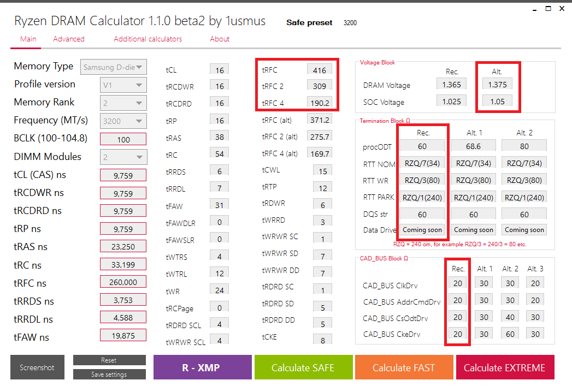Select recommended procODT value 60
The image size is (572, 392).
click(422, 146)
